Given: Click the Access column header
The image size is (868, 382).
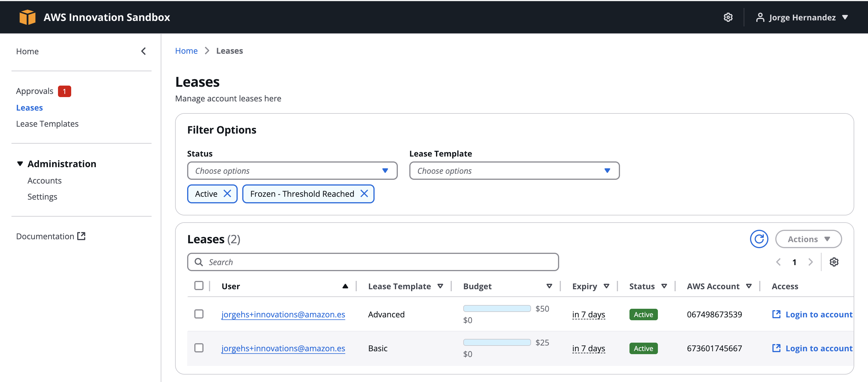Looking at the screenshot, I should click(785, 286).
